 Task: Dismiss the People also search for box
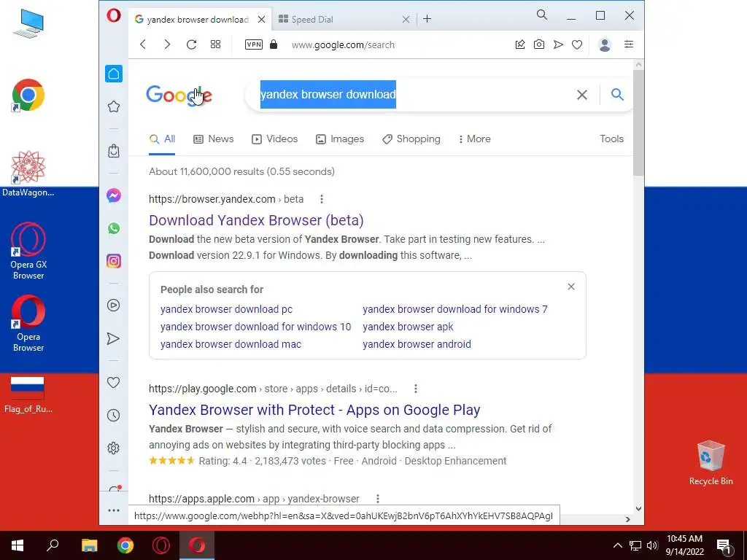point(571,287)
